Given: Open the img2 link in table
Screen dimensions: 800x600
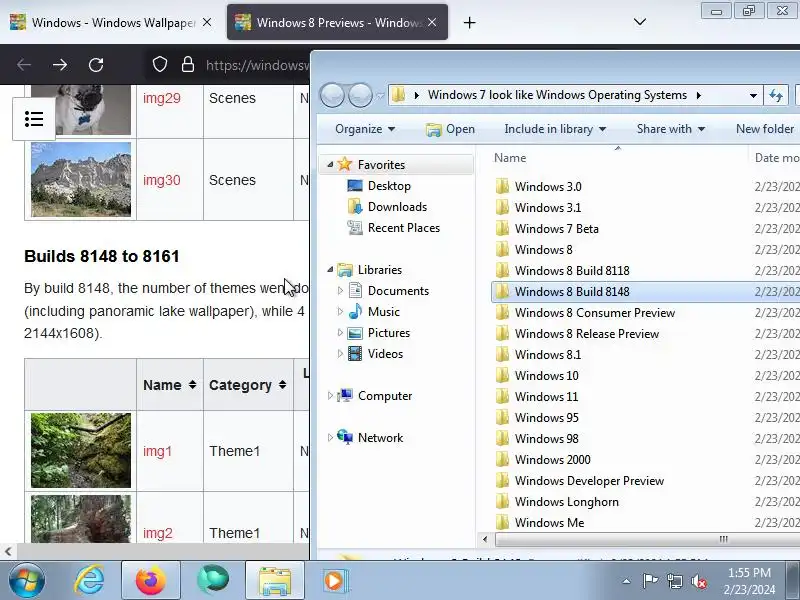Looking at the screenshot, I should tap(157, 533).
